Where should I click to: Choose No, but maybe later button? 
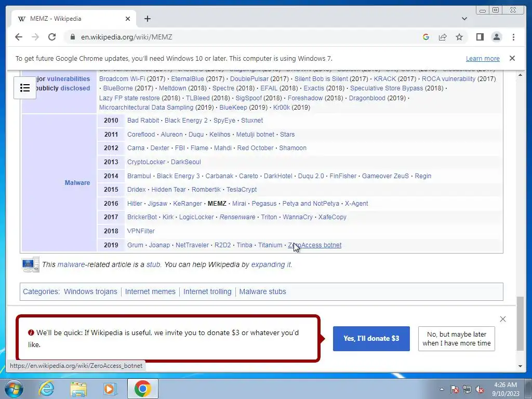[456, 338]
